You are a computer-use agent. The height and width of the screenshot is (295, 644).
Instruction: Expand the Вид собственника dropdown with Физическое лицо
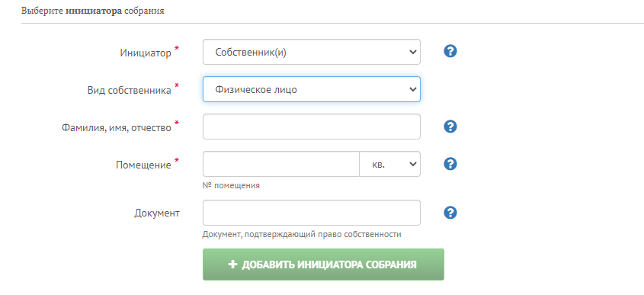(x=311, y=89)
